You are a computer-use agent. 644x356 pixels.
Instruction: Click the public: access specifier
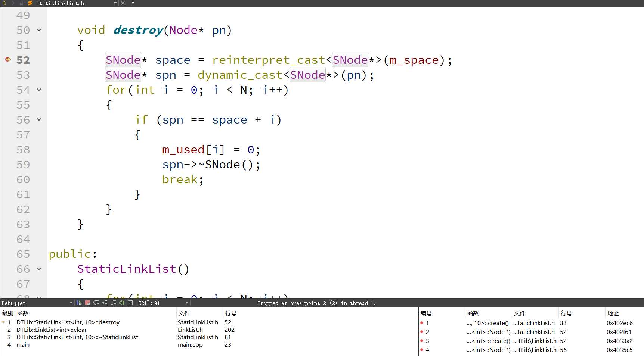[73, 254]
